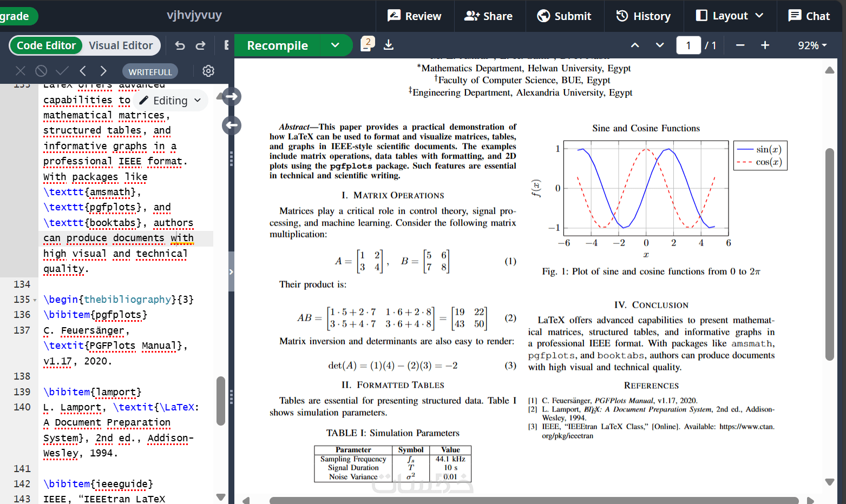Image resolution: width=846 pixels, height=504 pixels.
Task: Open Writefull settings gear
Action: (208, 71)
